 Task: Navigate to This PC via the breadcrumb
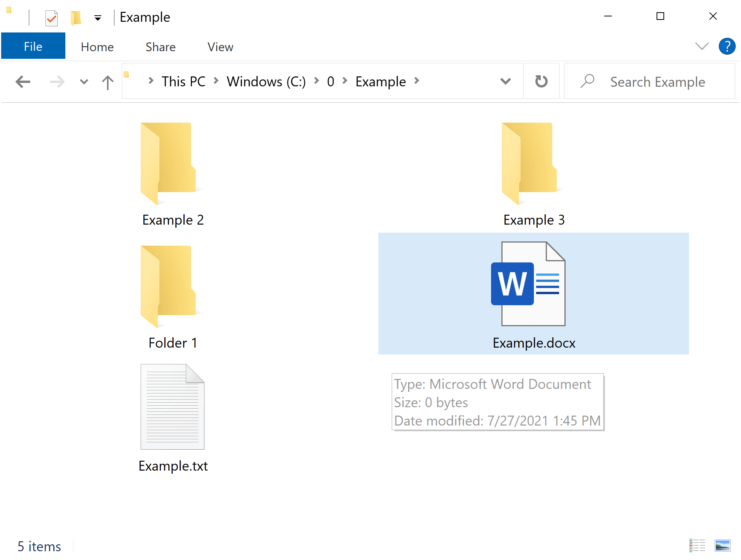point(183,81)
